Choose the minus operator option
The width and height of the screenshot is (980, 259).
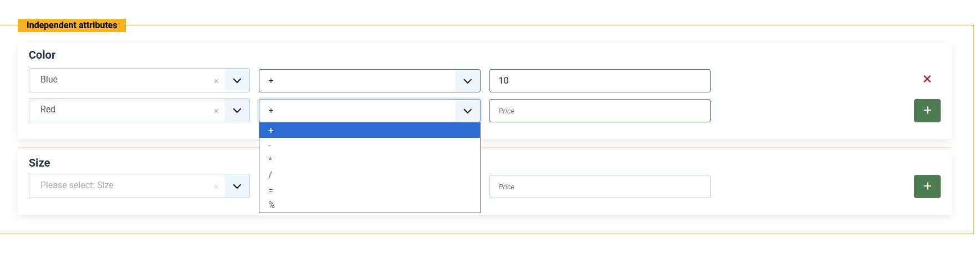click(x=369, y=146)
